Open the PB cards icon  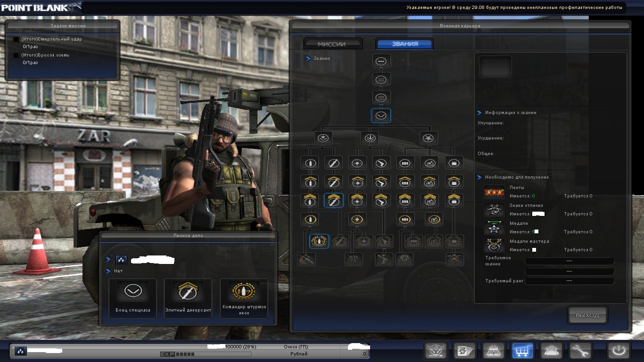[x=464, y=351]
